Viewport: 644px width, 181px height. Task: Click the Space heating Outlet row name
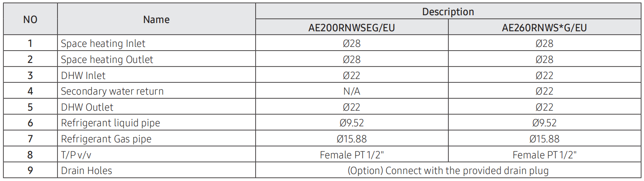(107, 59)
